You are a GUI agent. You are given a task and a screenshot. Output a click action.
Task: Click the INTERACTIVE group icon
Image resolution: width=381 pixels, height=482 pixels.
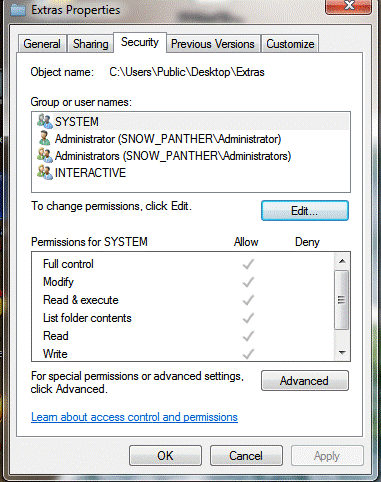coord(45,172)
